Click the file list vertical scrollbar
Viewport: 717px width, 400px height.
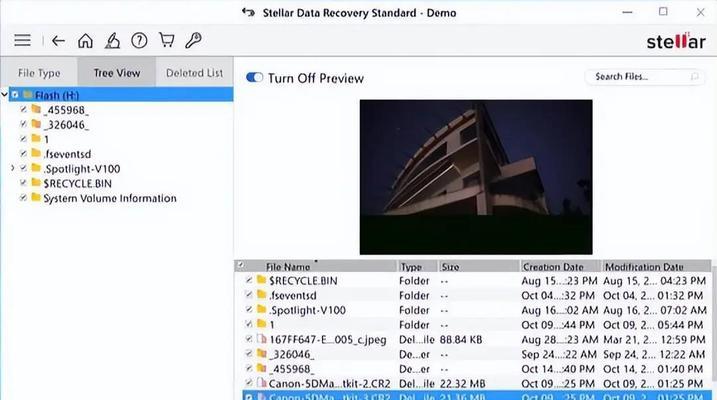click(x=714, y=325)
